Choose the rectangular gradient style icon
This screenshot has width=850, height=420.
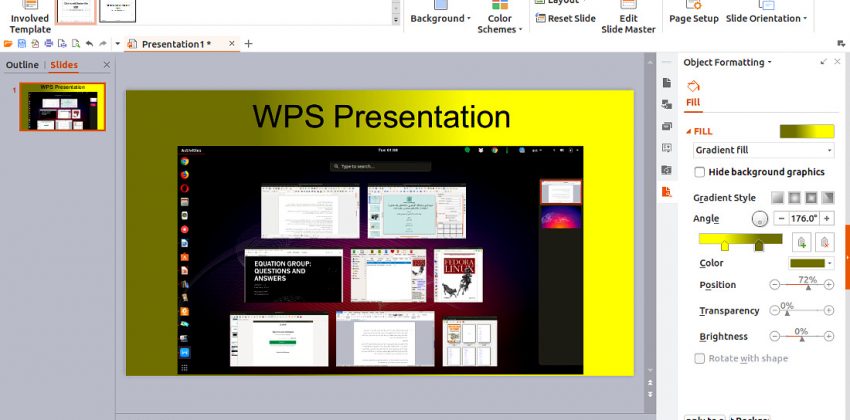[x=811, y=197]
